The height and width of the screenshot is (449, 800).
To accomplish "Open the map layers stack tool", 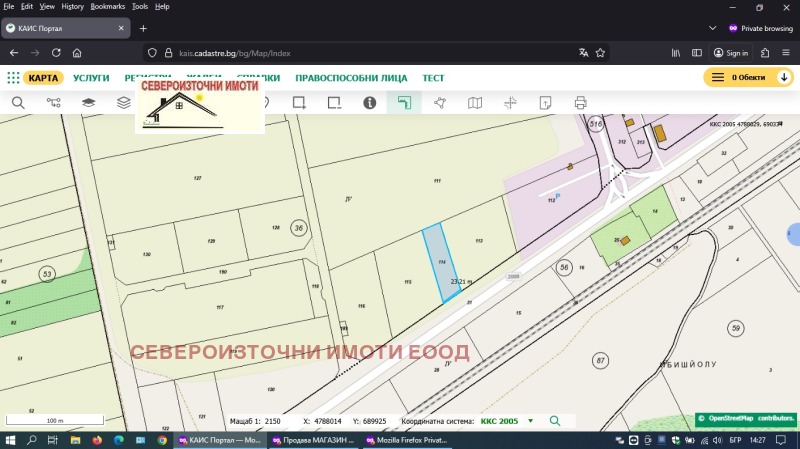I will 88,102.
